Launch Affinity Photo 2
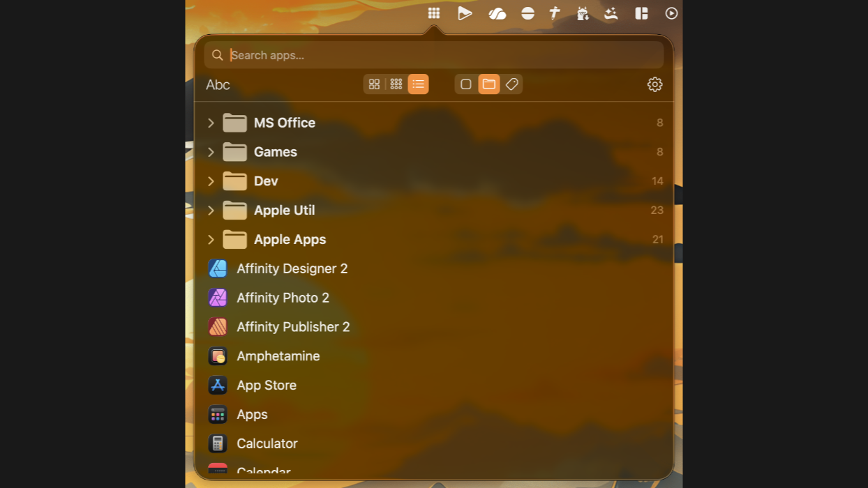Viewport: 868px width, 488px height. 283,298
